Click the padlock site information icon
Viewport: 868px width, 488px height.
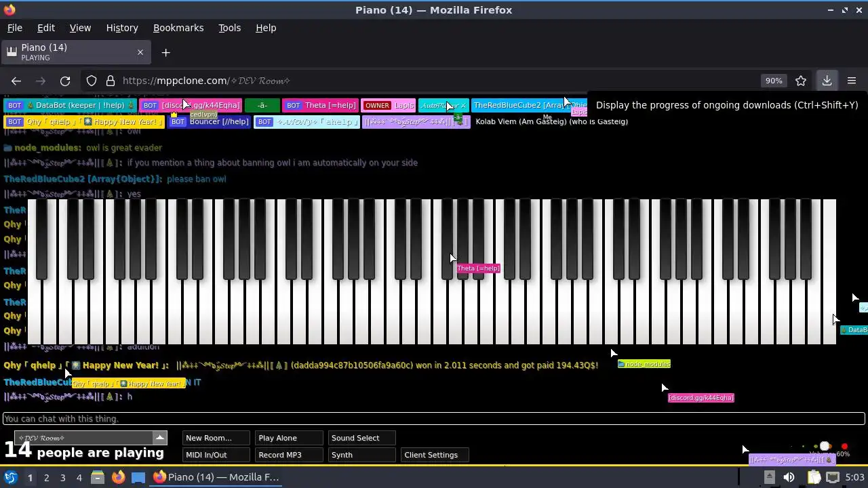pos(110,81)
